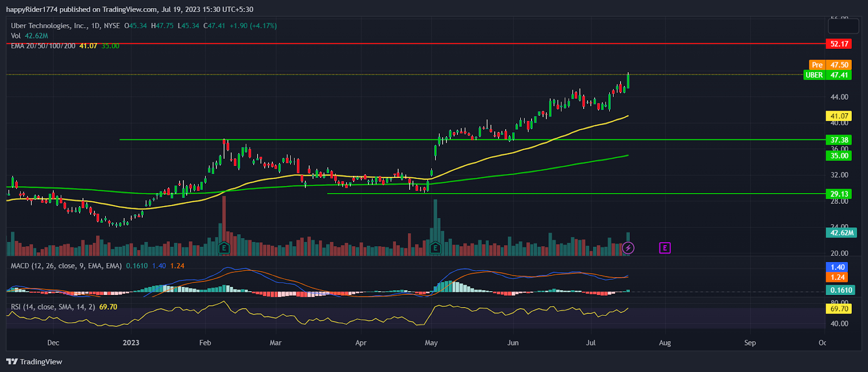The image size is (868, 372).
Task: Click the Dec label on time axis
Action: 53,343
